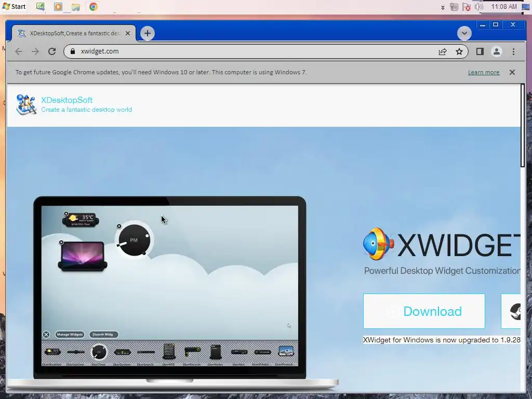Dismiss the Windows 7 update infobar

(x=512, y=72)
